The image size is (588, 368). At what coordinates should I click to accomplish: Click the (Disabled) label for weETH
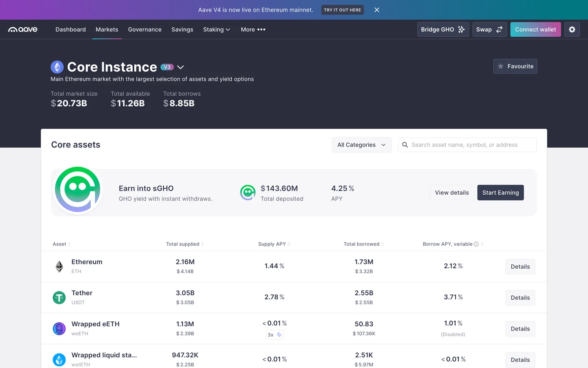[x=453, y=334]
